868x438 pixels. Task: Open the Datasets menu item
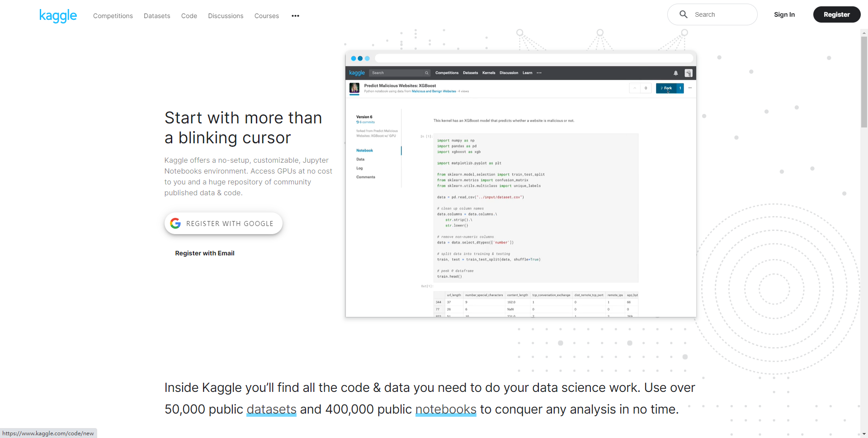(157, 16)
